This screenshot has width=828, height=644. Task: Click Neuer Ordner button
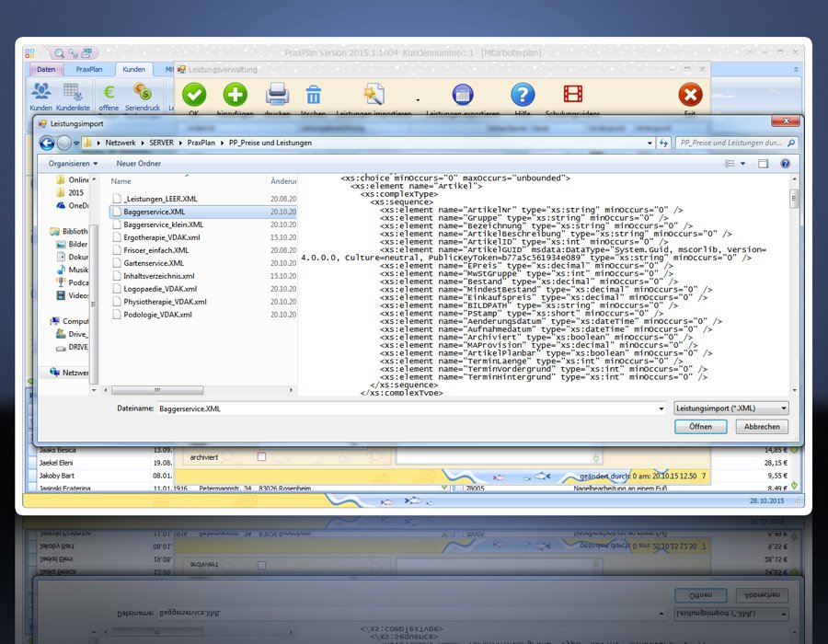coord(138,164)
